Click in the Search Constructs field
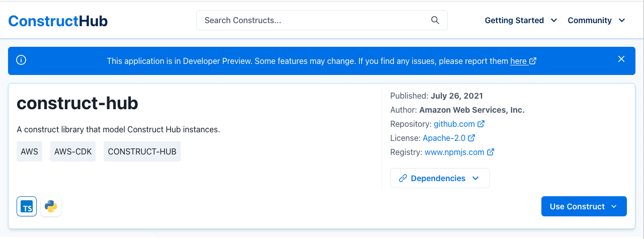The image size is (644, 239). point(322,20)
